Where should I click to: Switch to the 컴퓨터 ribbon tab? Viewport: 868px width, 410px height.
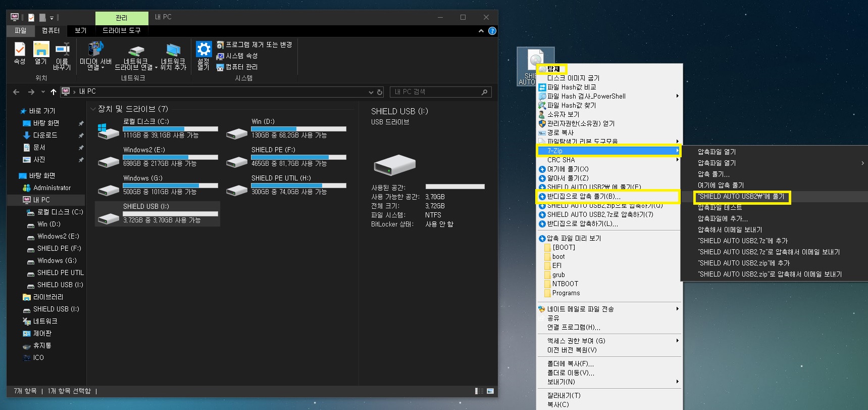click(x=50, y=31)
